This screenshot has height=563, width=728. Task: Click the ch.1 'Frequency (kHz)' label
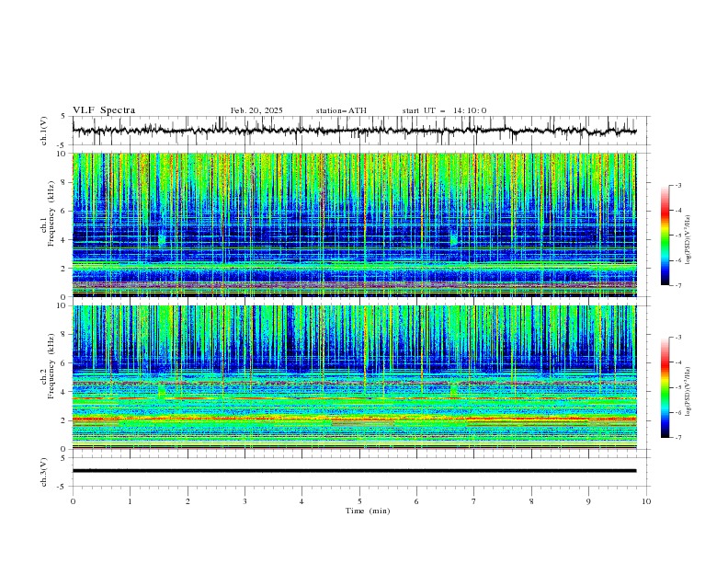(x=51, y=213)
